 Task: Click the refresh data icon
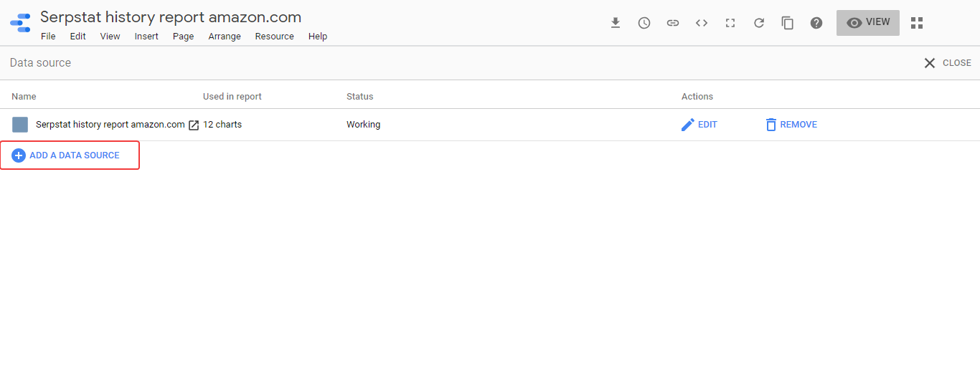point(759,23)
